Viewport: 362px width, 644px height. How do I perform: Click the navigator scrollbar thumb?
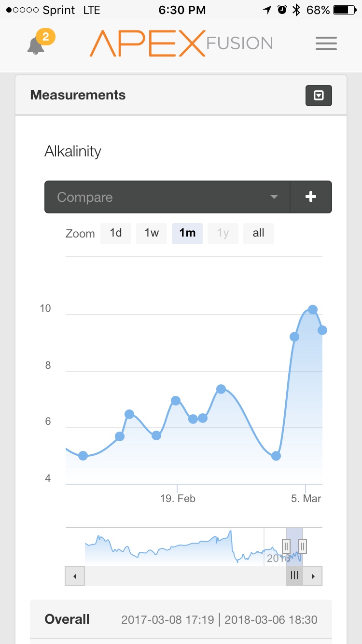pos(294,576)
